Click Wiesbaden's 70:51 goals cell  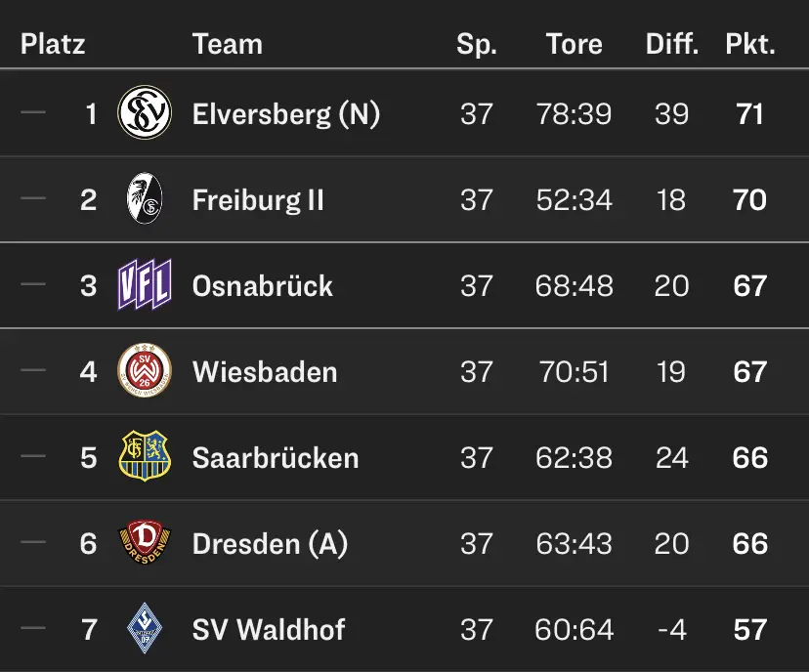574,372
